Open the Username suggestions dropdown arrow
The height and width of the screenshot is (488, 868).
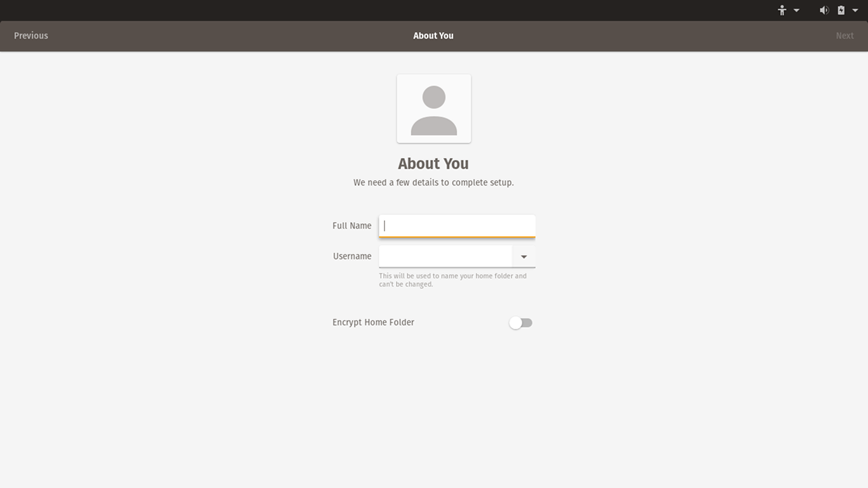click(524, 257)
